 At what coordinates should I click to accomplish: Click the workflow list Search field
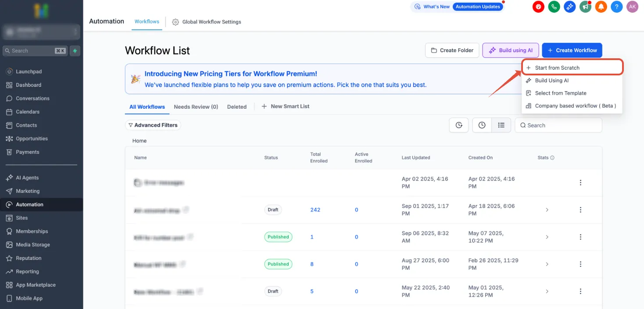click(x=558, y=125)
